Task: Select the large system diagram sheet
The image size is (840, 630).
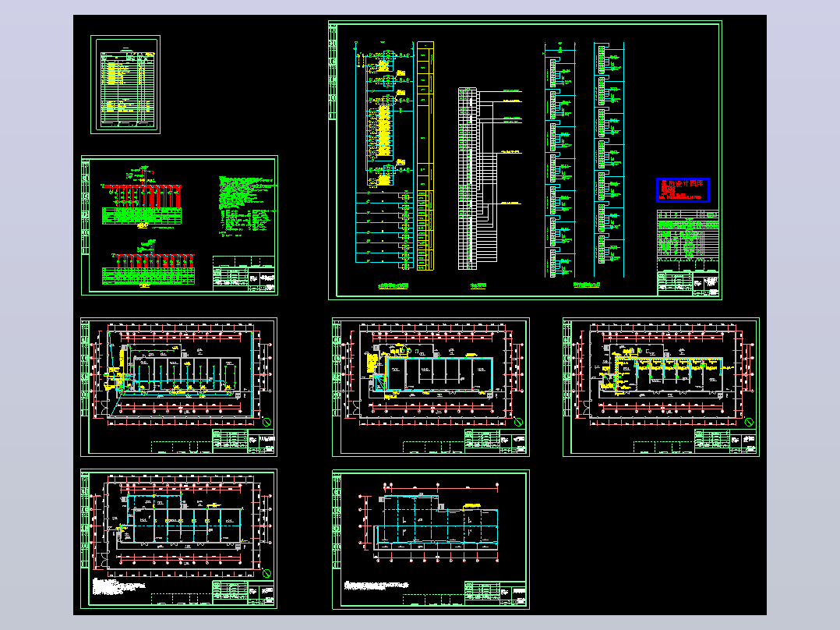Action: [525, 160]
